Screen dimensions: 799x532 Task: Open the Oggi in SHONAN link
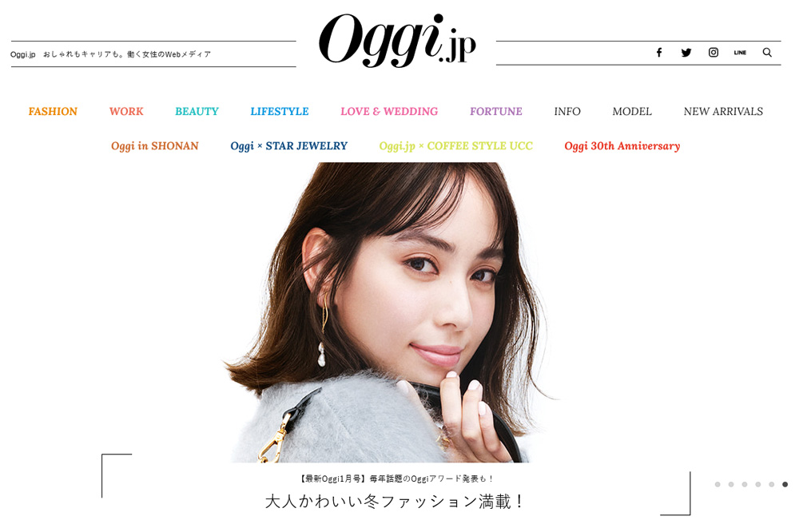[x=155, y=146]
